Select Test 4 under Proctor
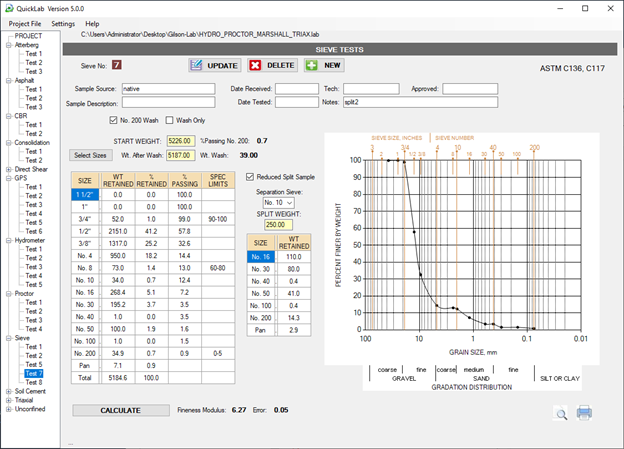The width and height of the screenshot is (624, 449). [34, 329]
